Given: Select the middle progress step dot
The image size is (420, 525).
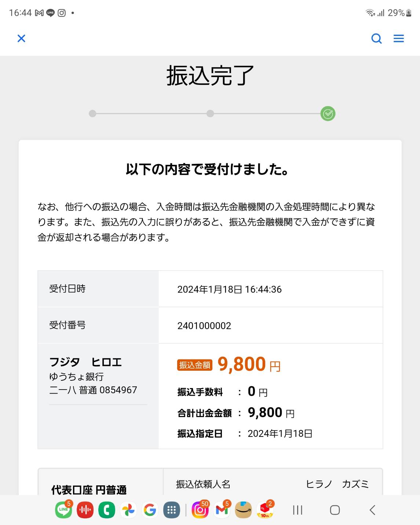Looking at the screenshot, I should 210,113.
